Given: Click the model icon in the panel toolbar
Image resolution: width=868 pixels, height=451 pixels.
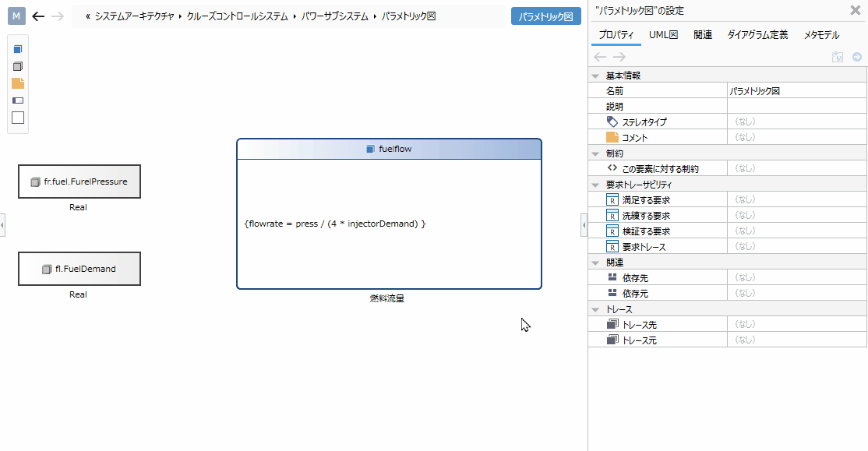Looking at the screenshot, I should pos(838,57).
